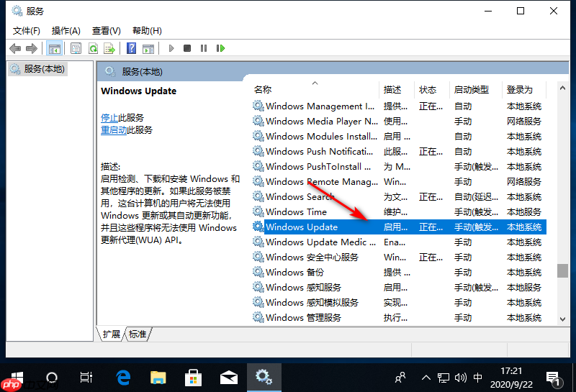Screen dimensions: 576x392
Task: Open the Mail app from taskbar
Action: (x=228, y=378)
